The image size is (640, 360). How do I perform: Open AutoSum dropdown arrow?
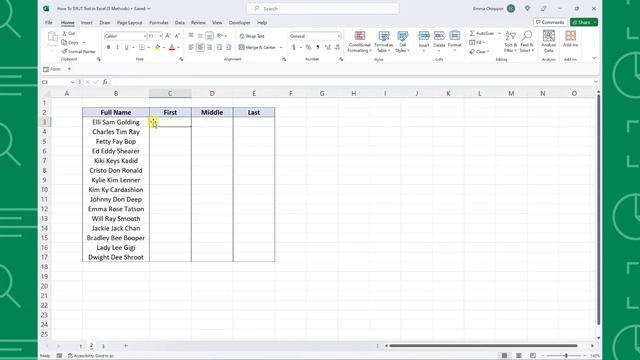point(499,33)
